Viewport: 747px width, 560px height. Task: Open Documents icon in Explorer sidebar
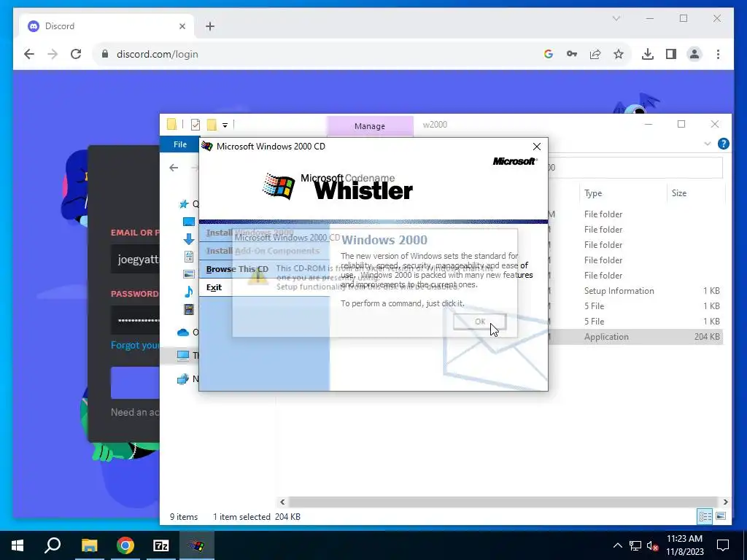pyautogui.click(x=189, y=257)
